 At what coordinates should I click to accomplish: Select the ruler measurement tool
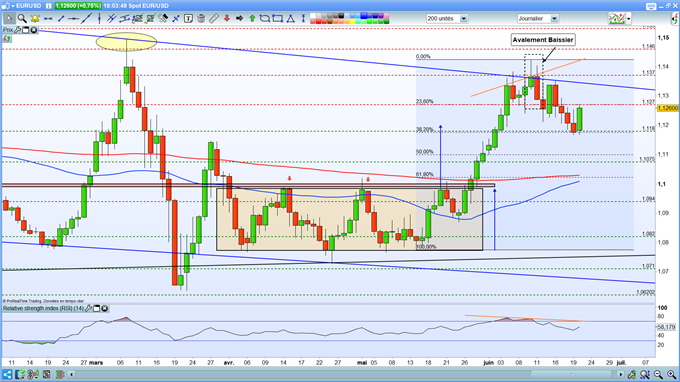tap(213, 19)
